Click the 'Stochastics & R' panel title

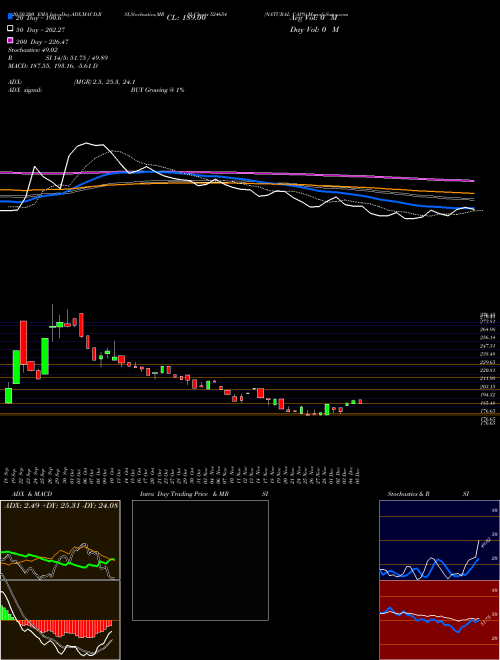click(409, 494)
